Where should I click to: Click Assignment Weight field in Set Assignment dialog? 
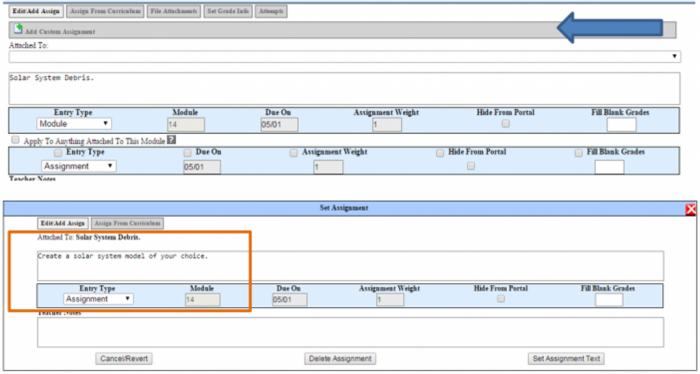coord(390,299)
